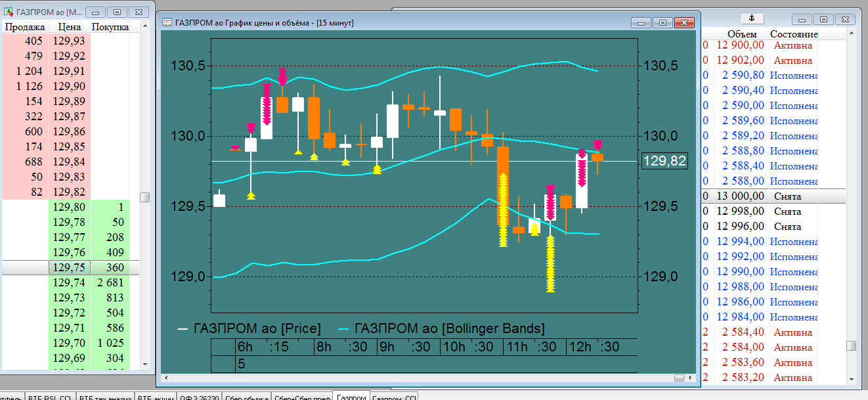Click the order book window title icon

click(9, 12)
